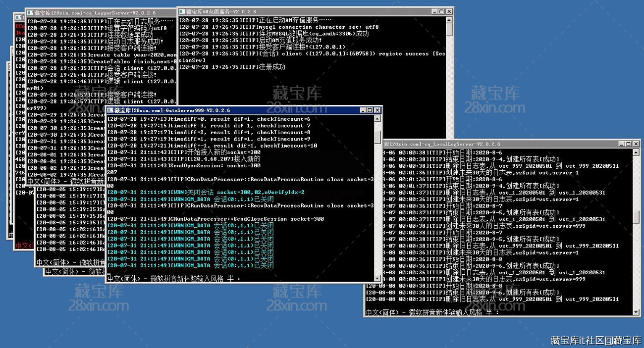Open the AM充值服务 window's system menu icon
644x348 pixels.
[183, 11]
